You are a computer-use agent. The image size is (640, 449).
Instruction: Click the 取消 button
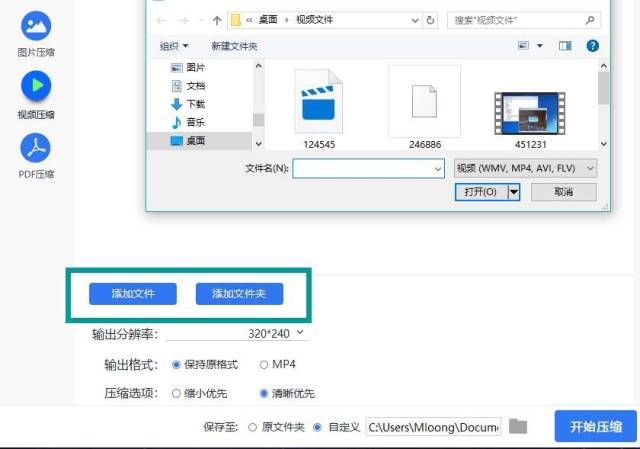[564, 192]
